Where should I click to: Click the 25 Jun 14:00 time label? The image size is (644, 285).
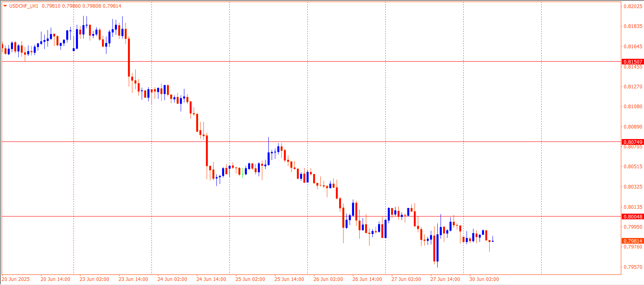(289, 279)
